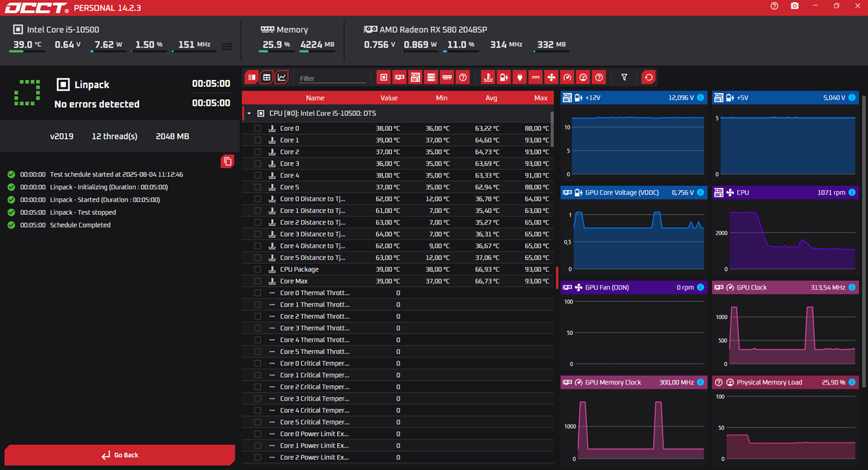The image size is (868, 470).
Task: Toggle the power plug sensor filter icon
Action: click(x=519, y=77)
